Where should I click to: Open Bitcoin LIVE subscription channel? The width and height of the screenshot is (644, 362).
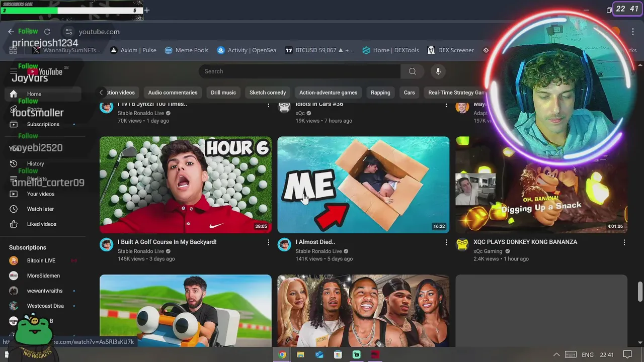41,260
